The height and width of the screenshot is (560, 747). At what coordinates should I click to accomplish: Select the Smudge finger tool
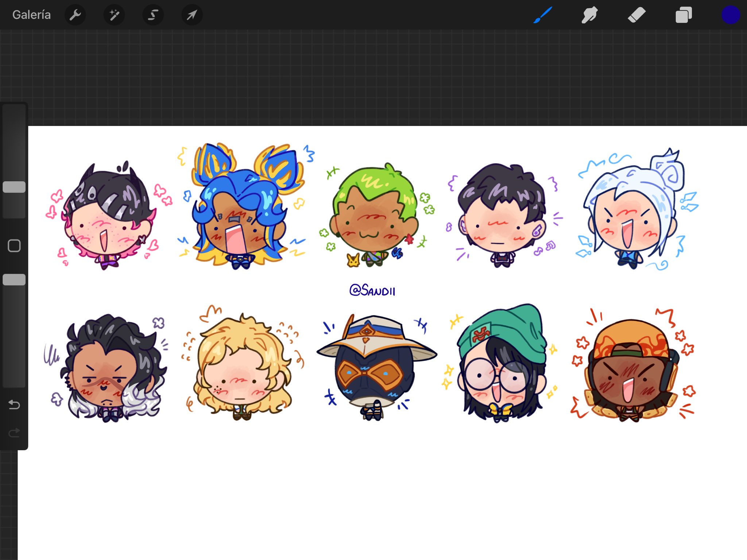pyautogui.click(x=589, y=15)
